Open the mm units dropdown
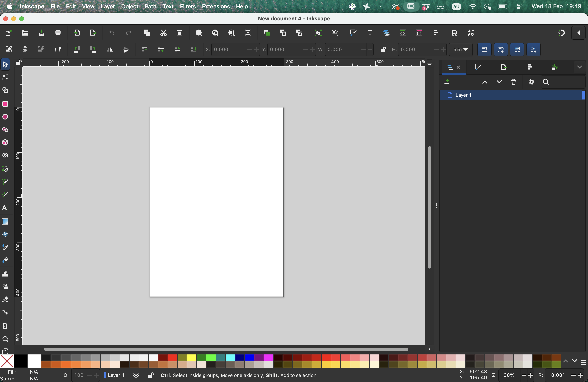Screen dimensions: 588x382 point(461,50)
